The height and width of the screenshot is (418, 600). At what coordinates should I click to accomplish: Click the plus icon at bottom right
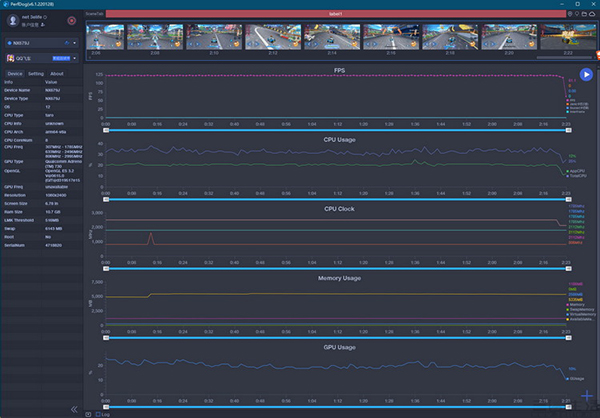586,397
